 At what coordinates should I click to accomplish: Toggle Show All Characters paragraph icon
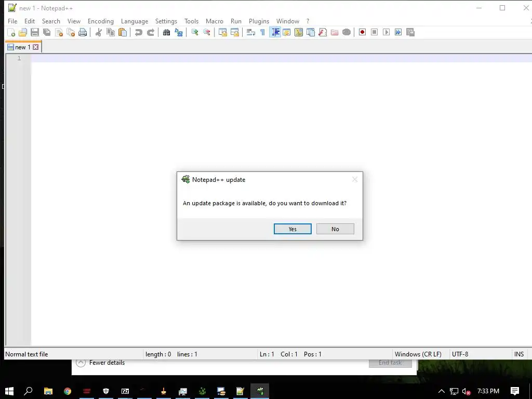coord(262,32)
